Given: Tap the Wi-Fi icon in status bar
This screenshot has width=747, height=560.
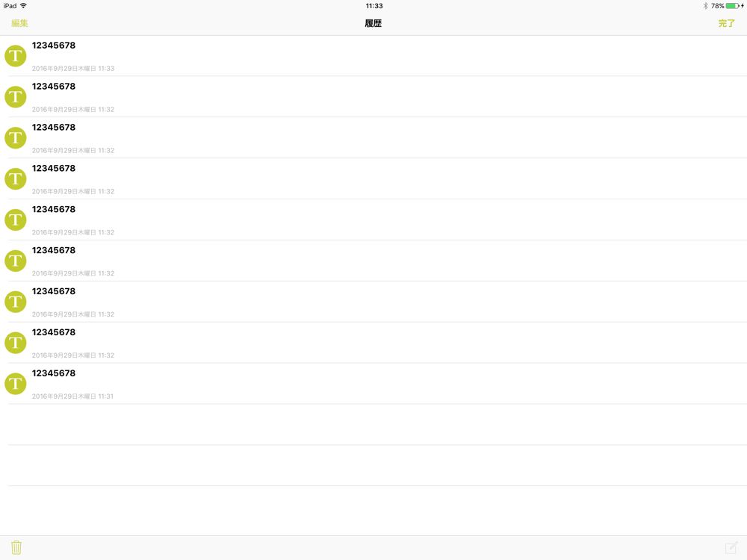Looking at the screenshot, I should [x=23, y=6].
